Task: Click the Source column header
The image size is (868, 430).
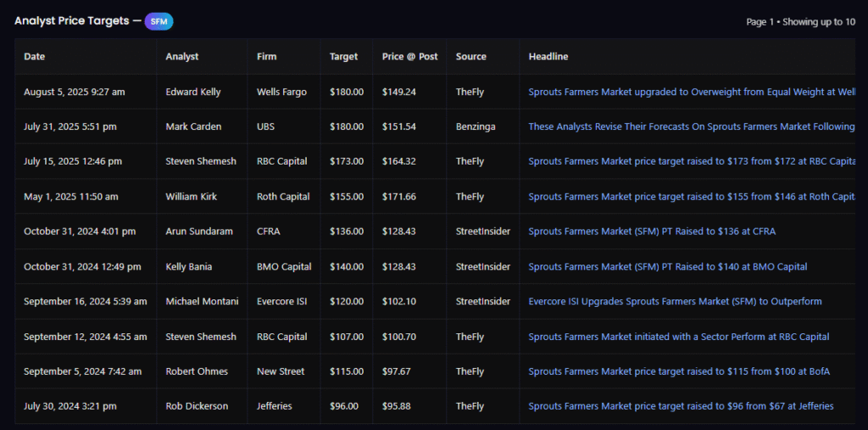Action: (x=471, y=57)
